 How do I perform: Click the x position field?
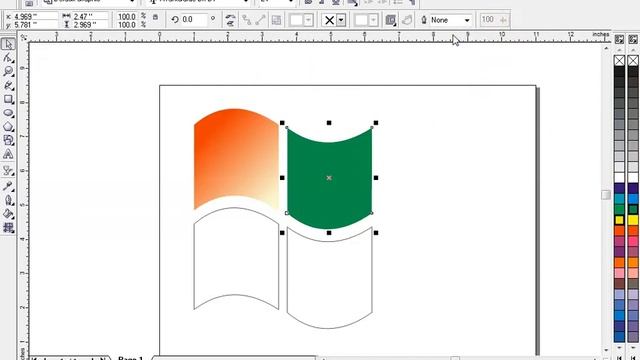[36, 17]
